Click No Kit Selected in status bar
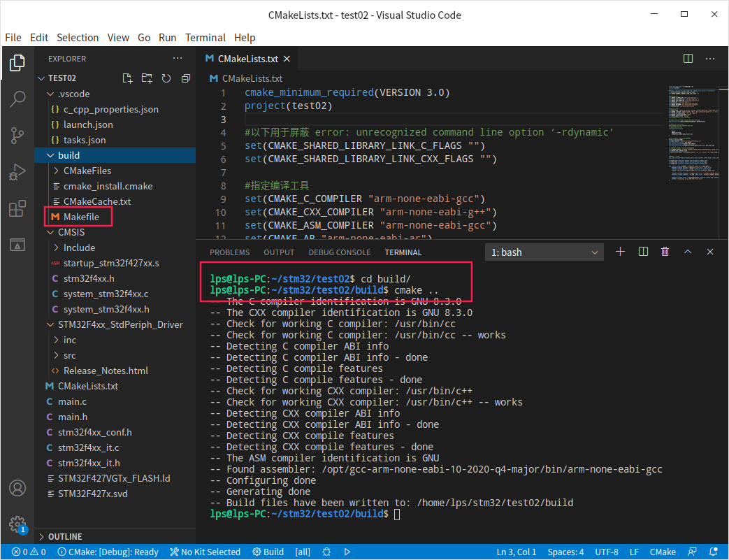 pyautogui.click(x=205, y=552)
